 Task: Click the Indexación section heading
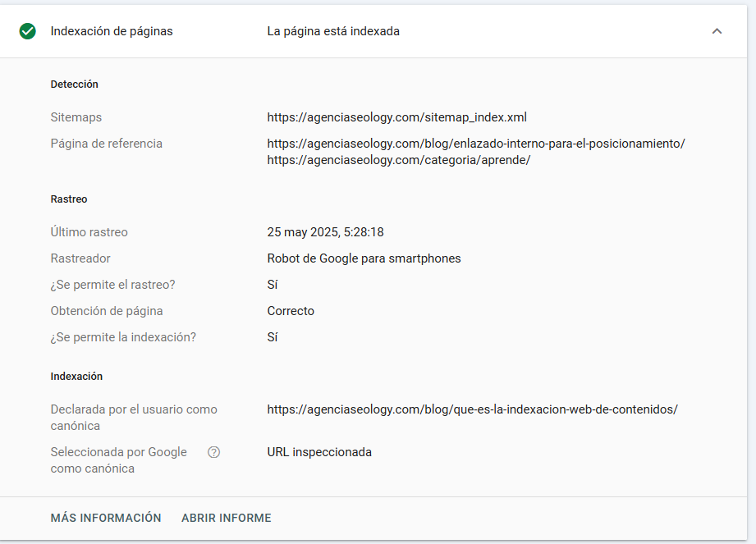pos(76,377)
